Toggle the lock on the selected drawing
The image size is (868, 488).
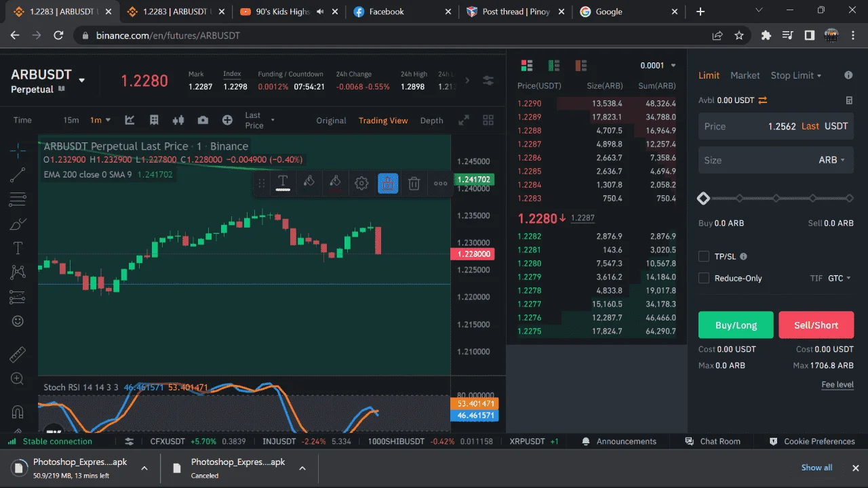[388, 183]
